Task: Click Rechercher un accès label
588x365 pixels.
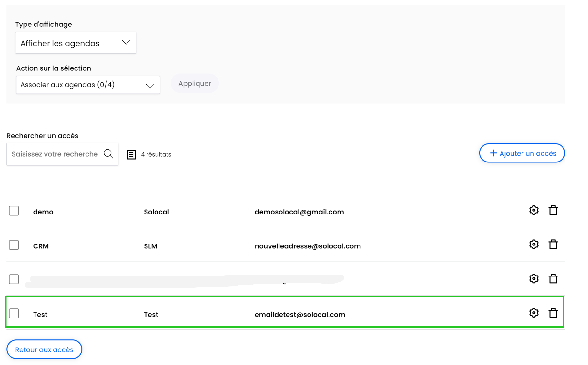Action: [x=42, y=136]
